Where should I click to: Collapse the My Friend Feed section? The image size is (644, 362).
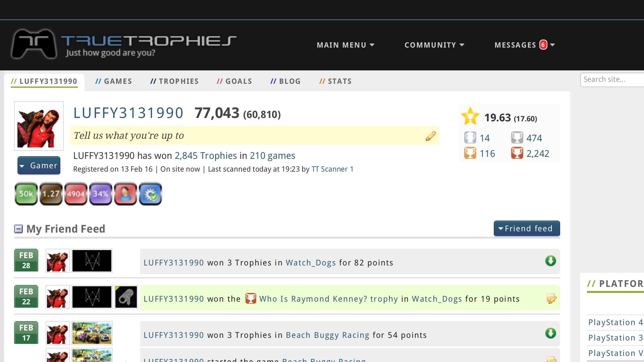pyautogui.click(x=18, y=229)
